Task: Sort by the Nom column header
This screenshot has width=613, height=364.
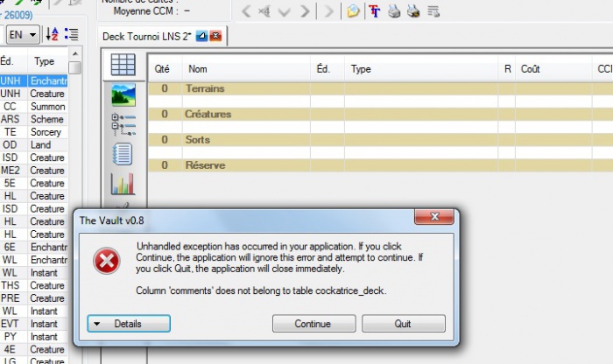Action: point(246,69)
